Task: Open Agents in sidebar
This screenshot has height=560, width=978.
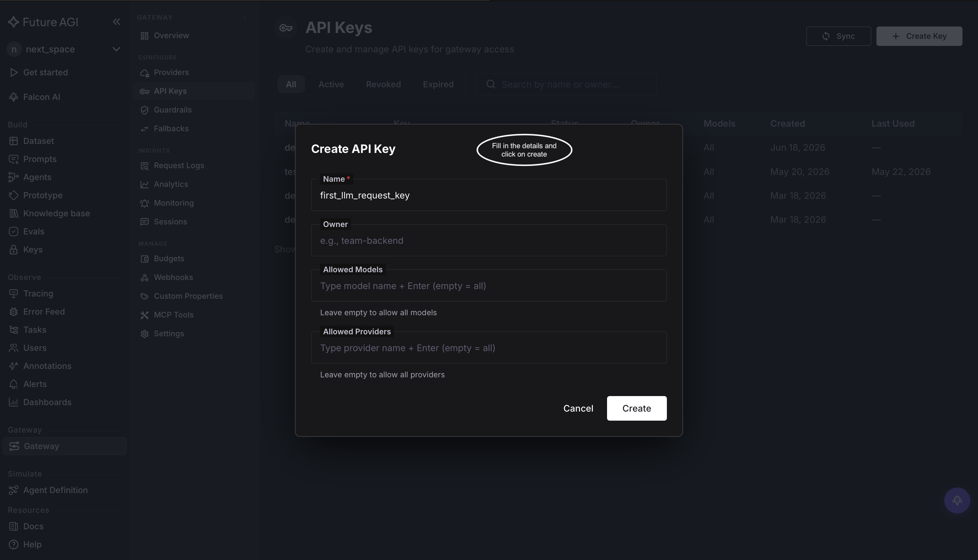Action: pos(37,177)
